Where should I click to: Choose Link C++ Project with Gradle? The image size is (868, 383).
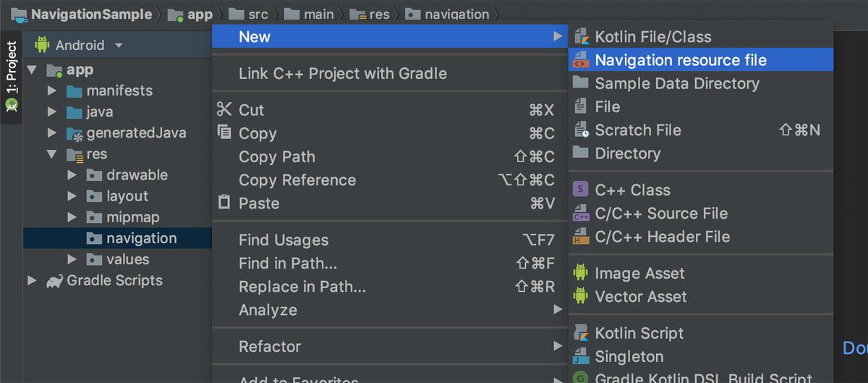(390, 73)
